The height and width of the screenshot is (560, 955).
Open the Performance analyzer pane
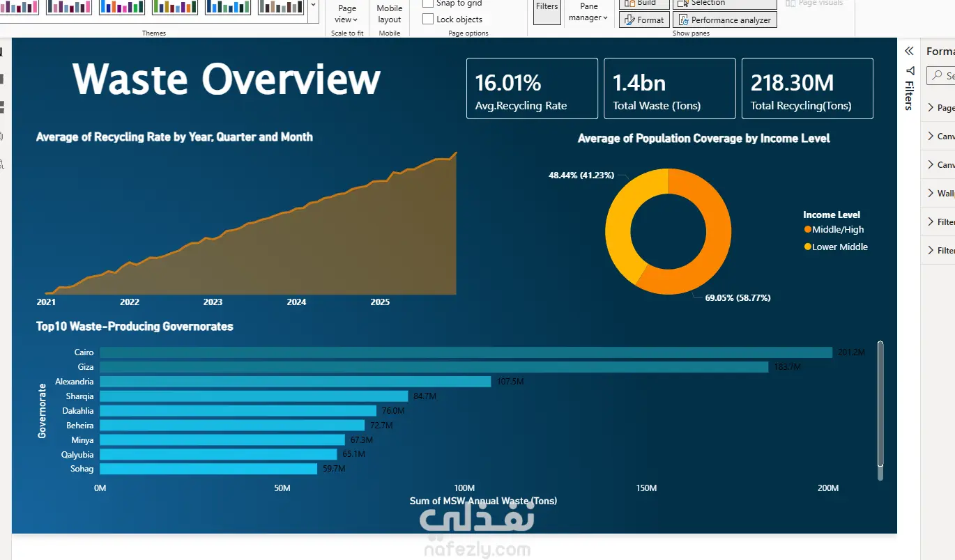pos(724,20)
